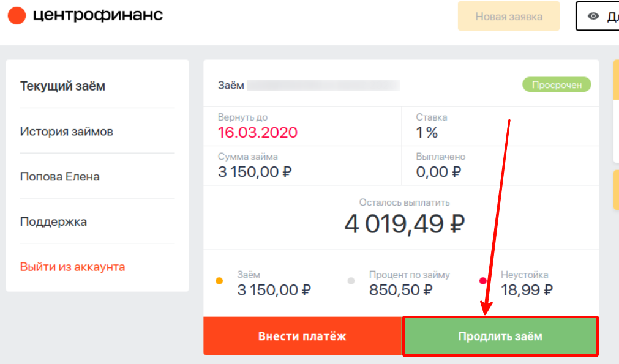Click the orange dot beside Заём amount
The width and height of the screenshot is (619, 364).
click(x=219, y=281)
